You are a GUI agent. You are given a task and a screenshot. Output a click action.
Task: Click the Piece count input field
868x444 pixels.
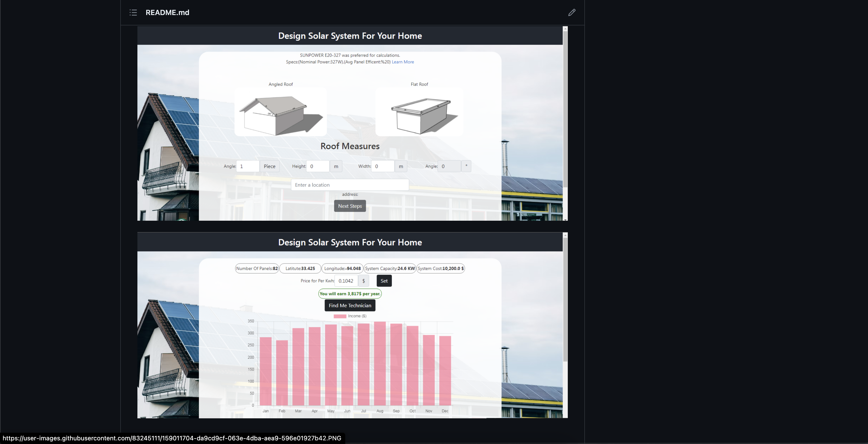click(248, 166)
